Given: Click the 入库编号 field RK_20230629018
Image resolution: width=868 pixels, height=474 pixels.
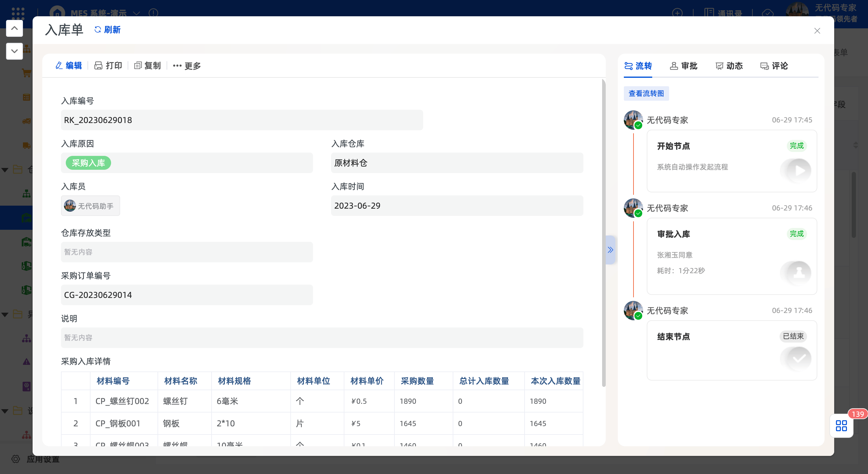Looking at the screenshot, I should [242, 120].
